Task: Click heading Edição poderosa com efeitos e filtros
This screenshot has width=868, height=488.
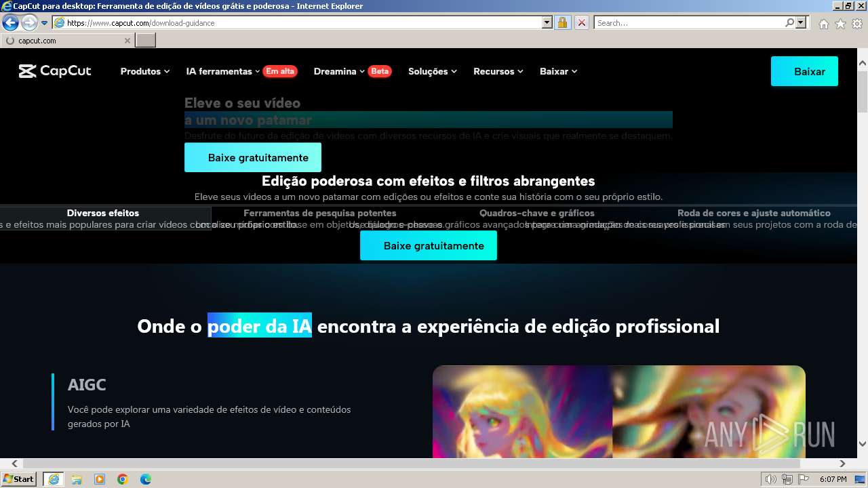Action: coord(429,181)
